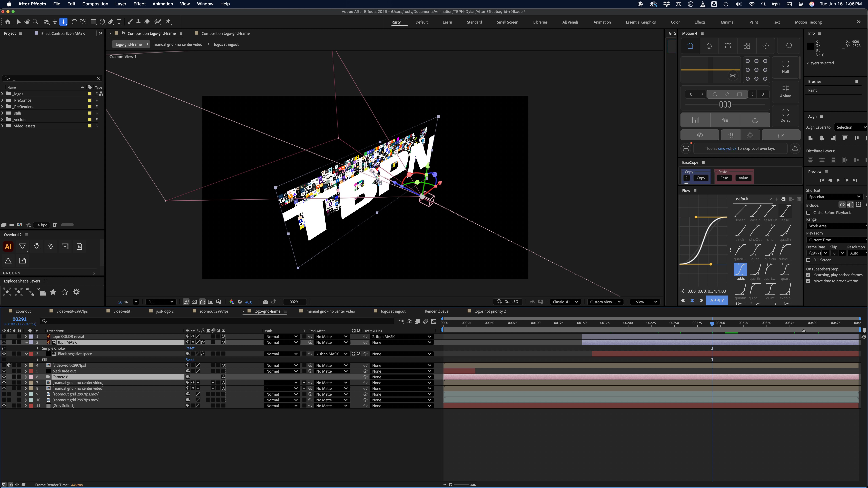The width and height of the screenshot is (868, 488).
Task: Switch to Render Queue tab
Action: tap(436, 311)
